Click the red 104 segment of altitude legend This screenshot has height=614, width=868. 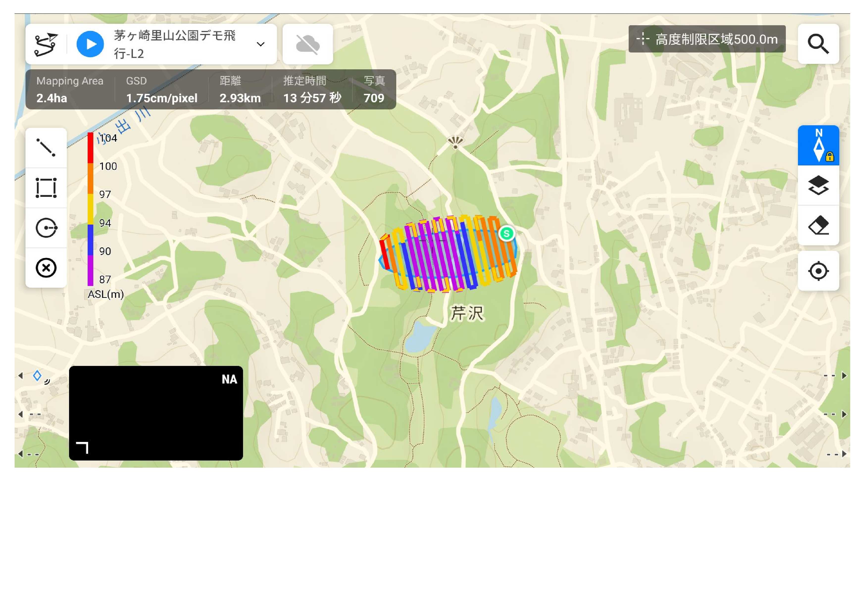90,148
